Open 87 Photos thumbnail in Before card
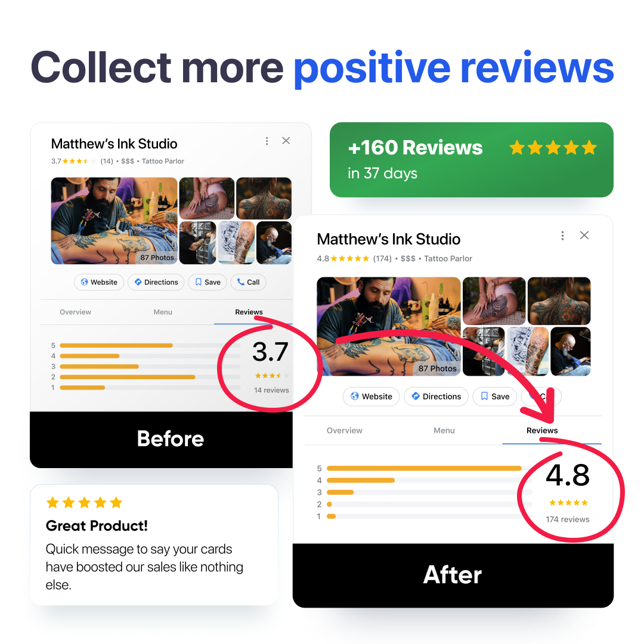644x644 pixels. (x=114, y=221)
